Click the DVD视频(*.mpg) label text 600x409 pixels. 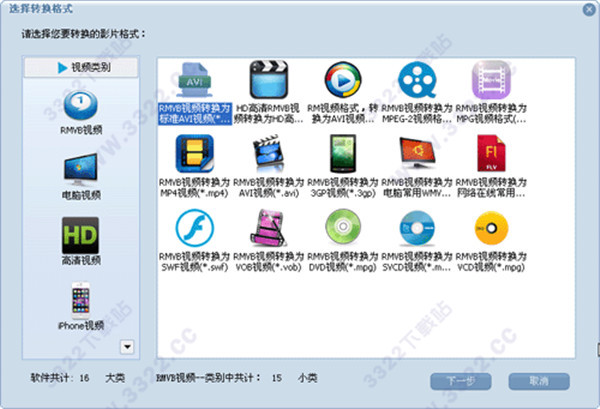pyautogui.click(x=343, y=267)
